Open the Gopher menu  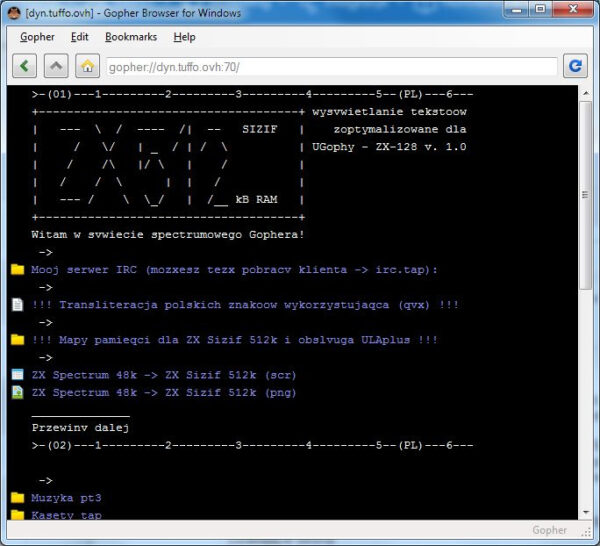(37, 37)
